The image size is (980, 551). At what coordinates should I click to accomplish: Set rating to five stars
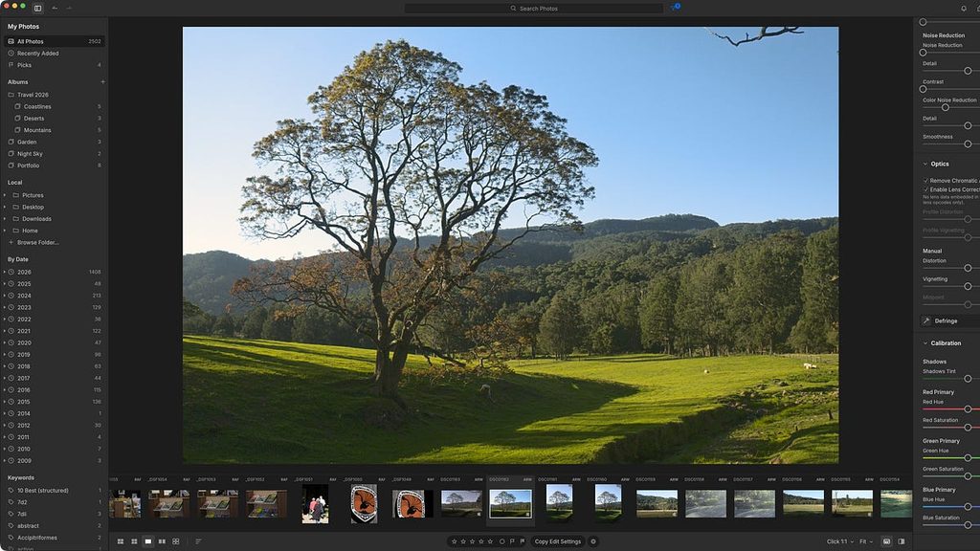click(x=490, y=541)
